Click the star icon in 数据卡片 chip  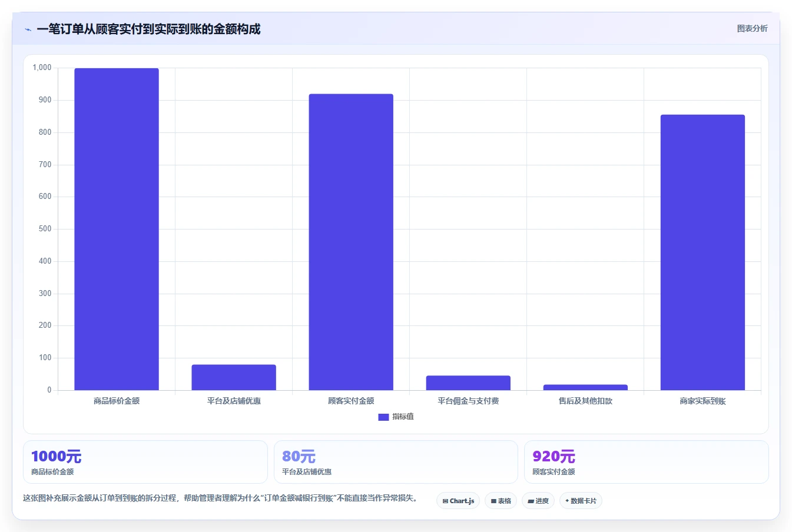(567, 501)
